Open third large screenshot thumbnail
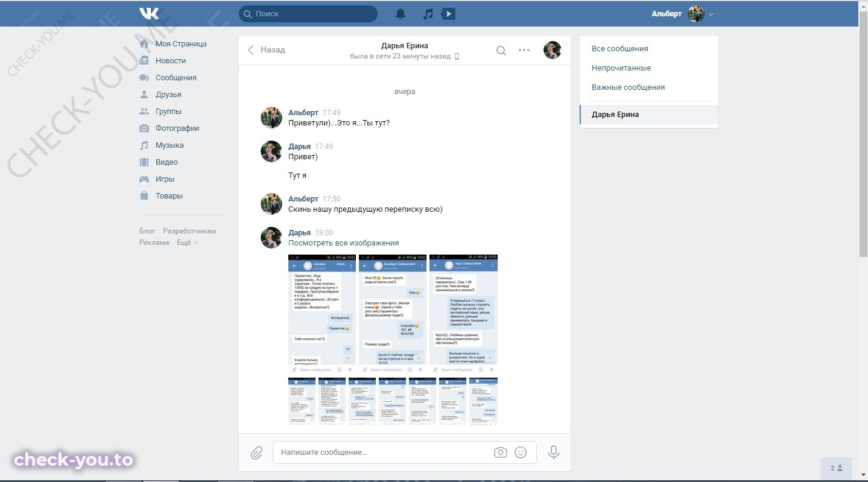 (x=464, y=314)
